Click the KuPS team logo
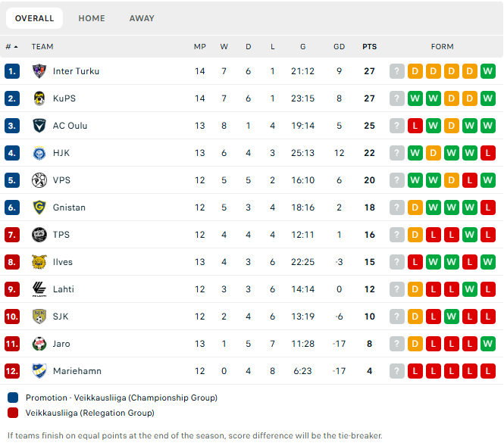The image size is (504, 446). coord(39,98)
